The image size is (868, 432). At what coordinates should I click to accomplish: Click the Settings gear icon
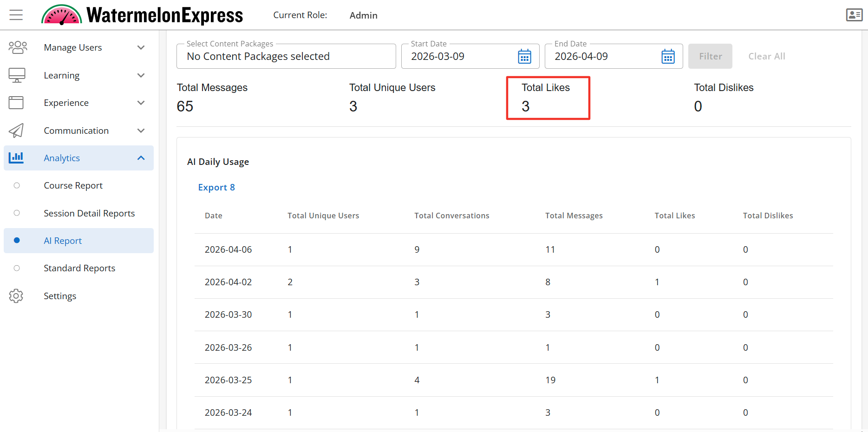click(x=16, y=296)
